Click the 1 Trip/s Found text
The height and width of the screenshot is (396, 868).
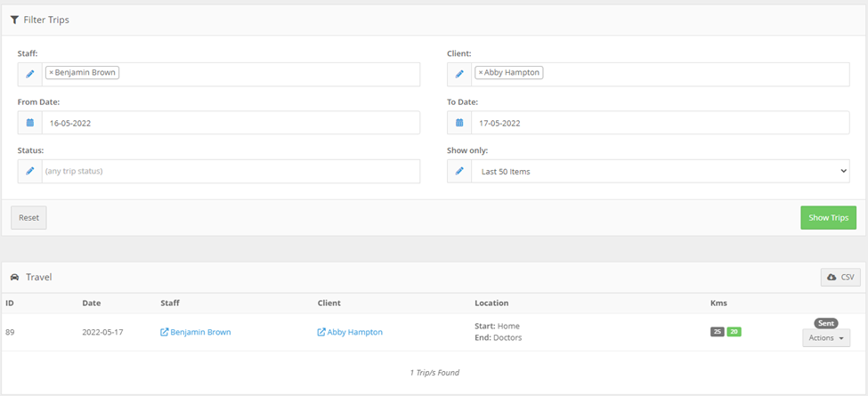[434, 373]
